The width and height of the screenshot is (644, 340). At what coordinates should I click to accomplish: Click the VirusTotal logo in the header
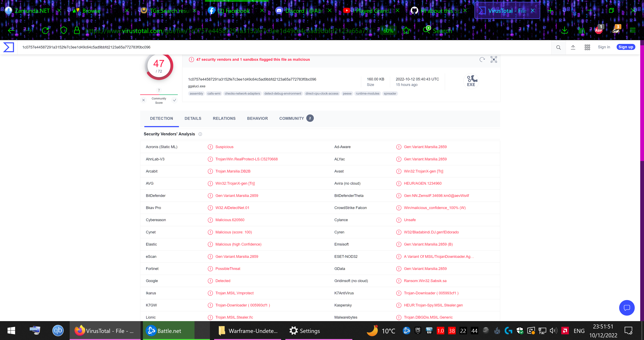pyautogui.click(x=8, y=47)
